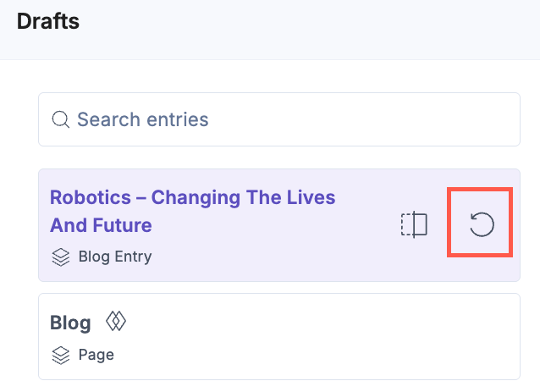Open the Robotics – Changing The Lives entry

click(192, 198)
